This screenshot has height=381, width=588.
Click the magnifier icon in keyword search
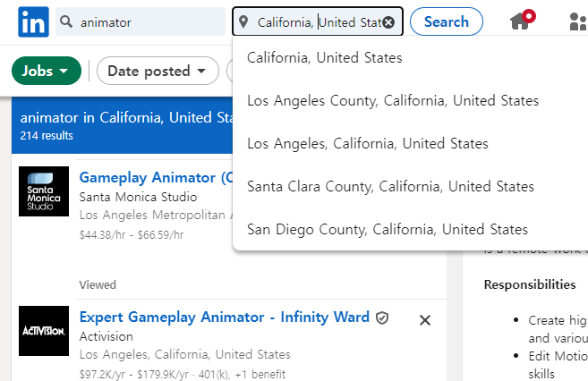coord(66,21)
